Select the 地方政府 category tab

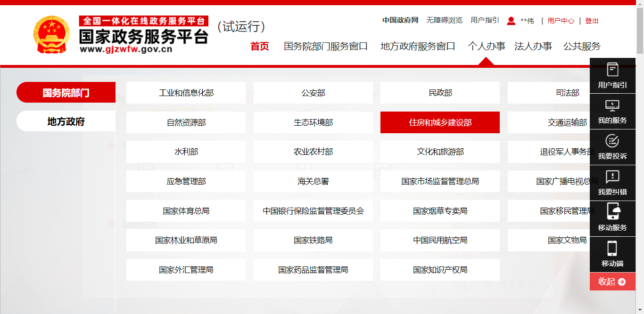tap(66, 121)
